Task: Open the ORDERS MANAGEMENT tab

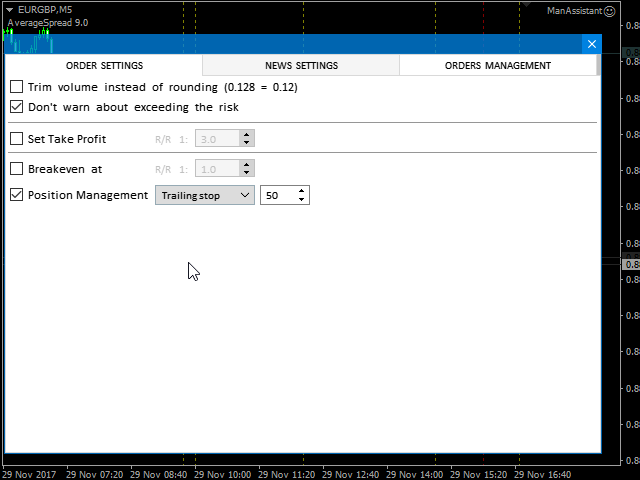Action: (x=497, y=66)
